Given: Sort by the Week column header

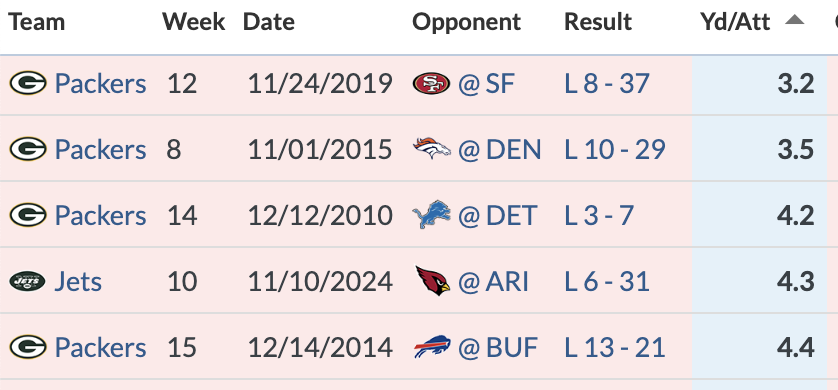Looking at the screenshot, I should (193, 22).
